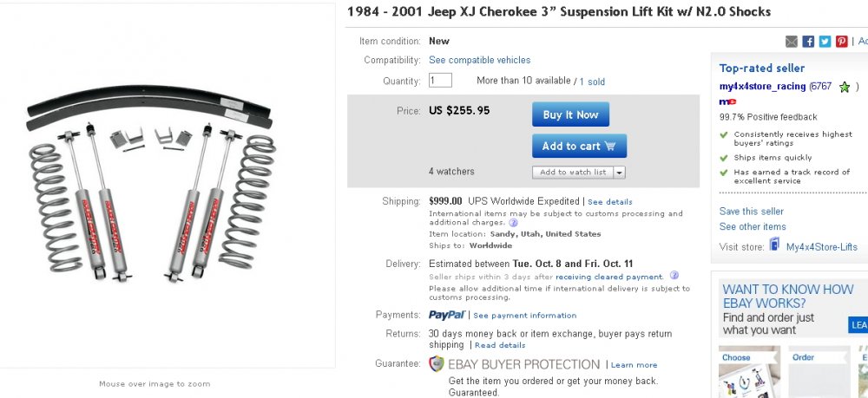Click the Buy It Now button
Screen dimensions: 868x398
(570, 114)
